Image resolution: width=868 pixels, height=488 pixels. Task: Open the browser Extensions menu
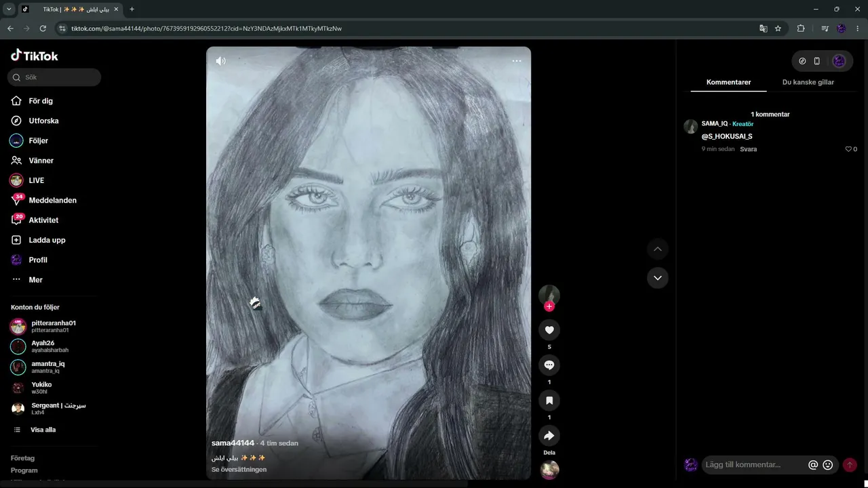pyautogui.click(x=801, y=28)
